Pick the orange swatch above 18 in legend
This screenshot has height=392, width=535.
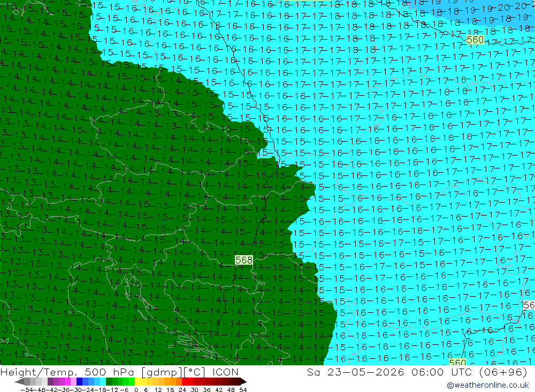click(173, 382)
